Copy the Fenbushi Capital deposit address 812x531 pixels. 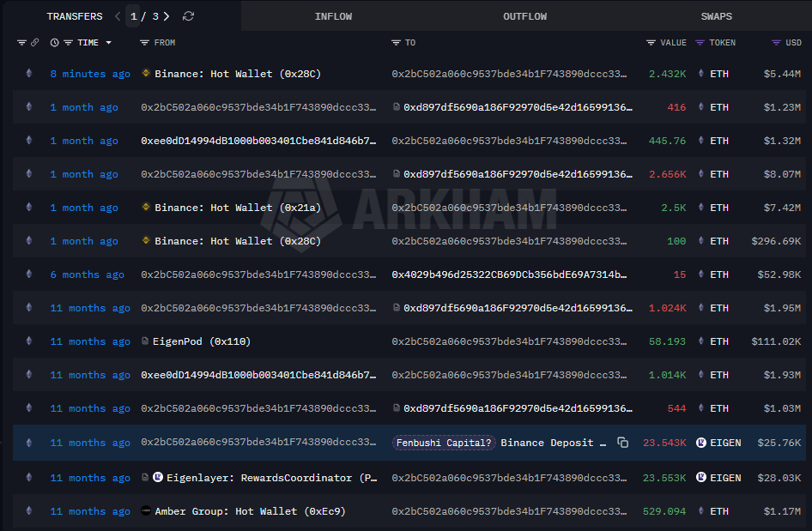pyautogui.click(x=622, y=443)
